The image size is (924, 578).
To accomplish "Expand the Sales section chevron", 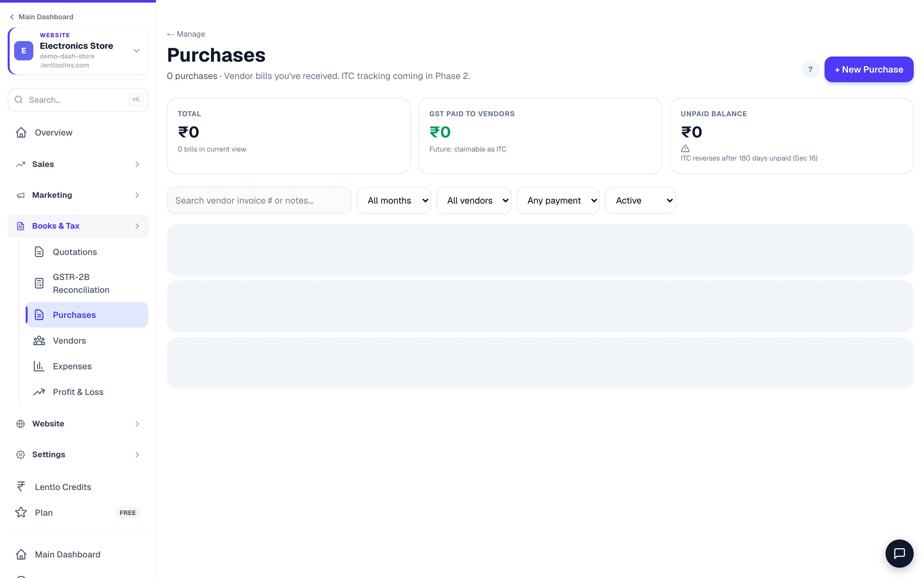I will pyautogui.click(x=137, y=164).
